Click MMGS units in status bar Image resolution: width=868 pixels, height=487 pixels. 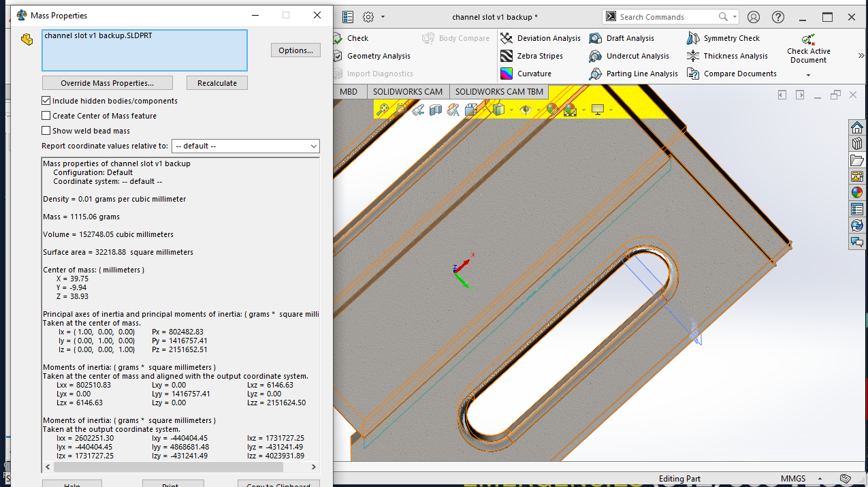coord(794,479)
